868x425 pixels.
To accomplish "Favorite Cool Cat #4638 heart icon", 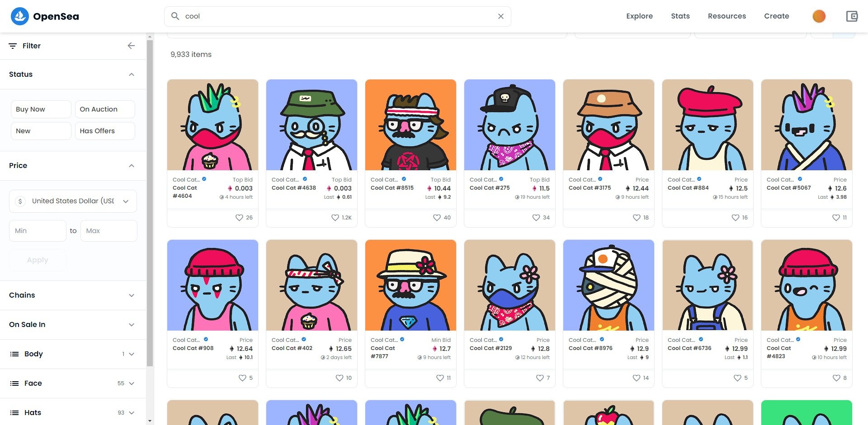I will click(335, 218).
